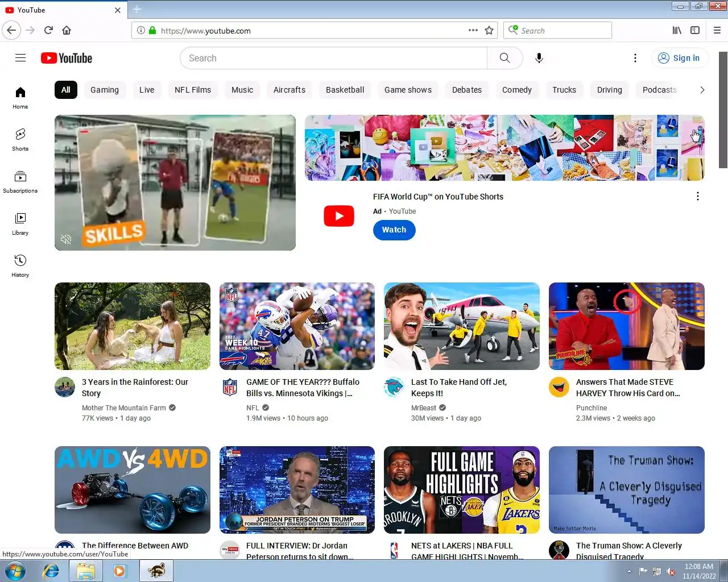
Task: Click the Sign in button
Action: point(680,58)
